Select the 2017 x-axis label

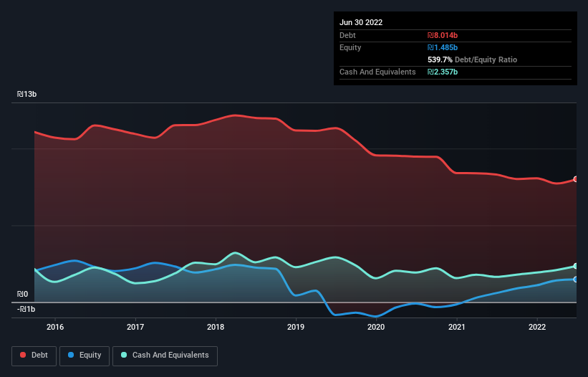pos(135,327)
